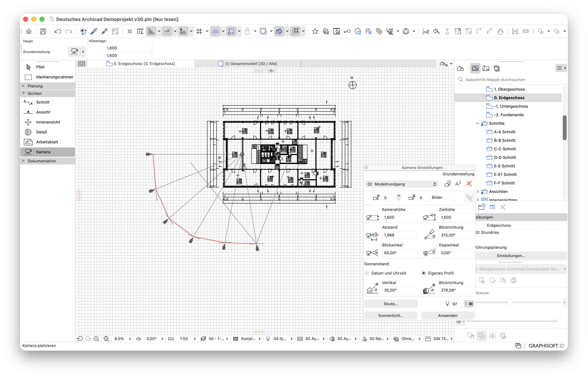Click the Anwenden button
Image resolution: width=588 pixels, height=377 pixels.
[448, 316]
